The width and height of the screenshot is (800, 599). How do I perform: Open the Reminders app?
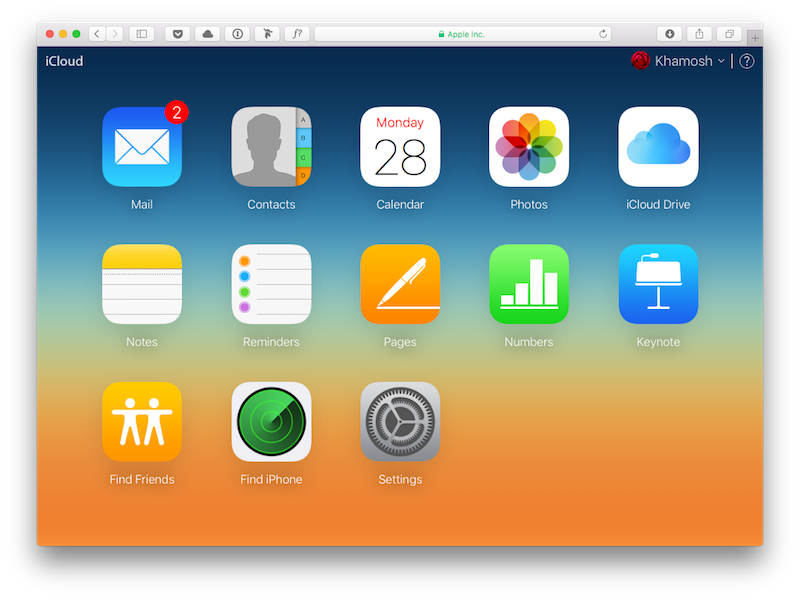click(271, 284)
